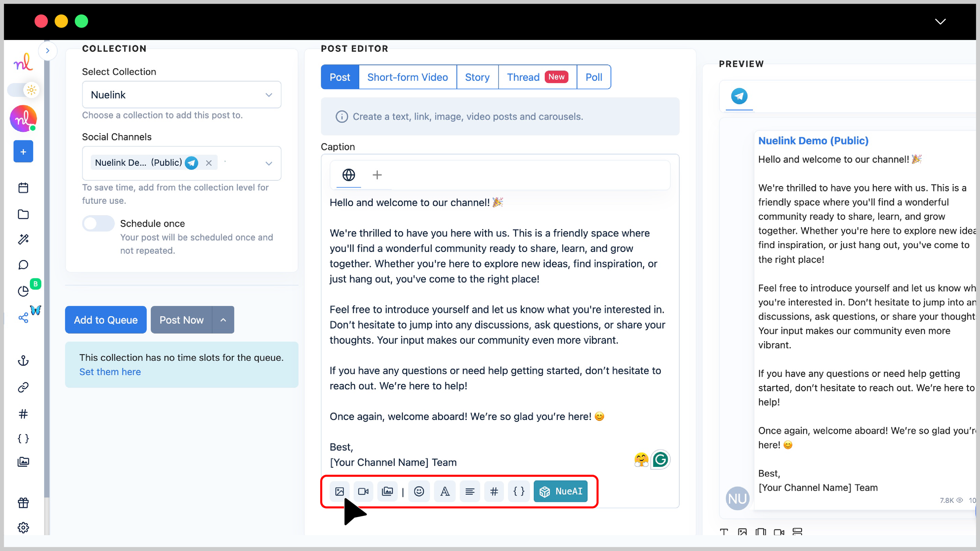Select the globe caption tab

(348, 175)
